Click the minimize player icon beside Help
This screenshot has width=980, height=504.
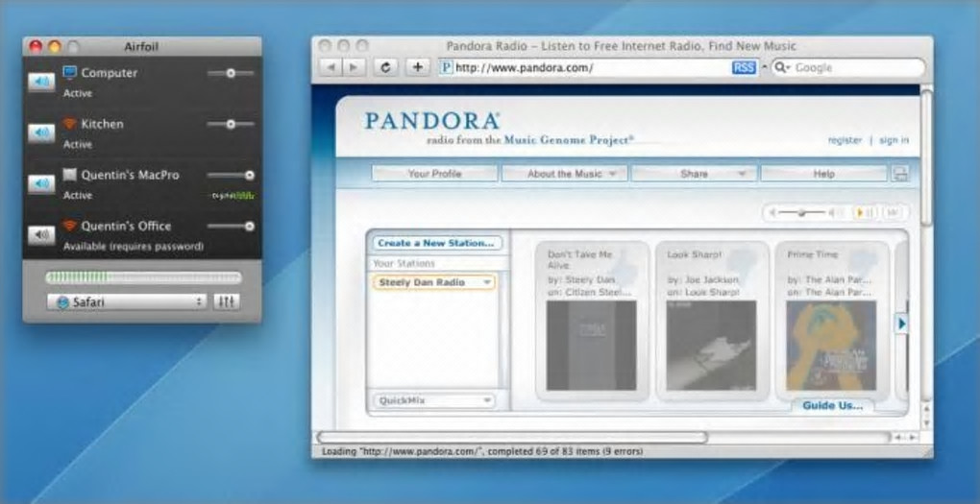tap(900, 175)
